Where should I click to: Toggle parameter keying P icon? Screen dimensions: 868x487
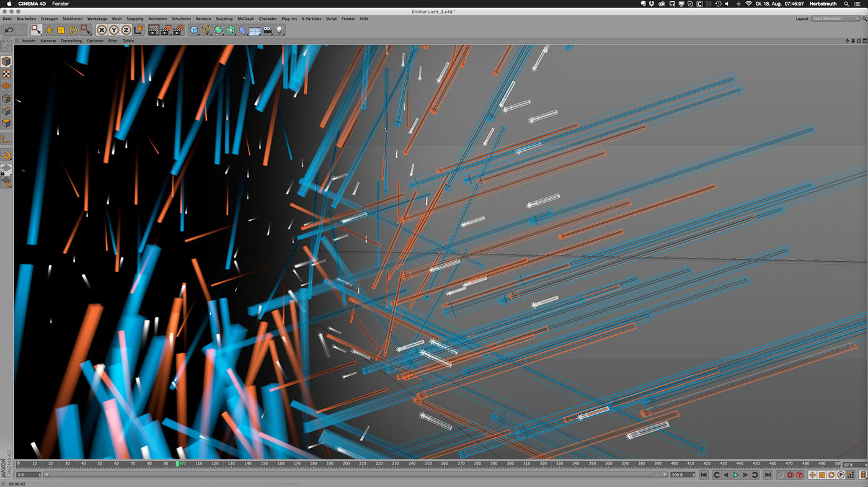pyautogui.click(x=841, y=475)
